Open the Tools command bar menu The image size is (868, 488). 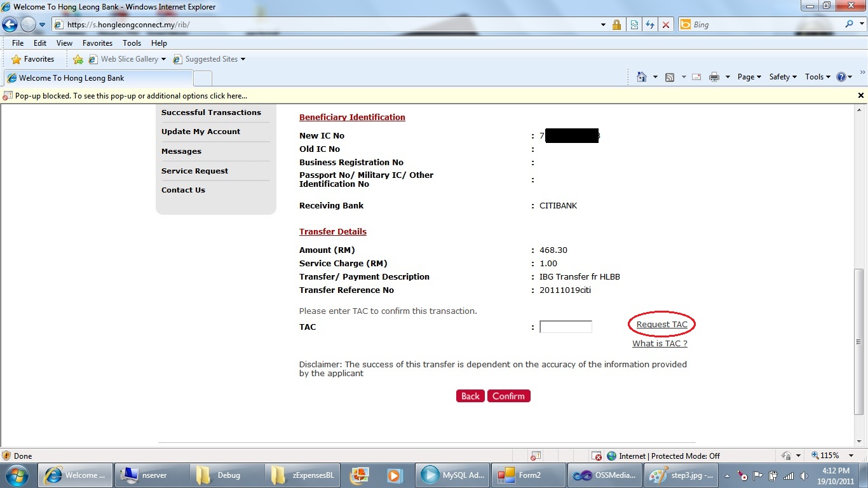tap(818, 77)
